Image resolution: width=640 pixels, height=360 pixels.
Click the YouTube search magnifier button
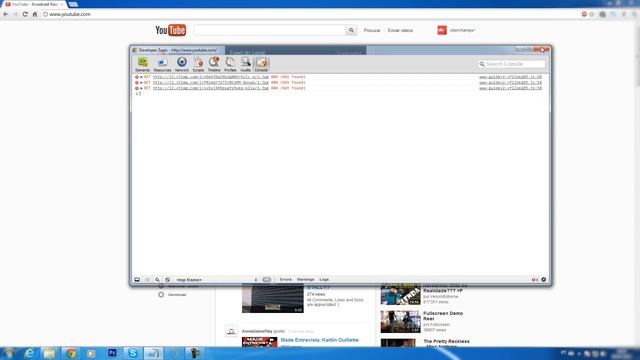[x=351, y=30]
